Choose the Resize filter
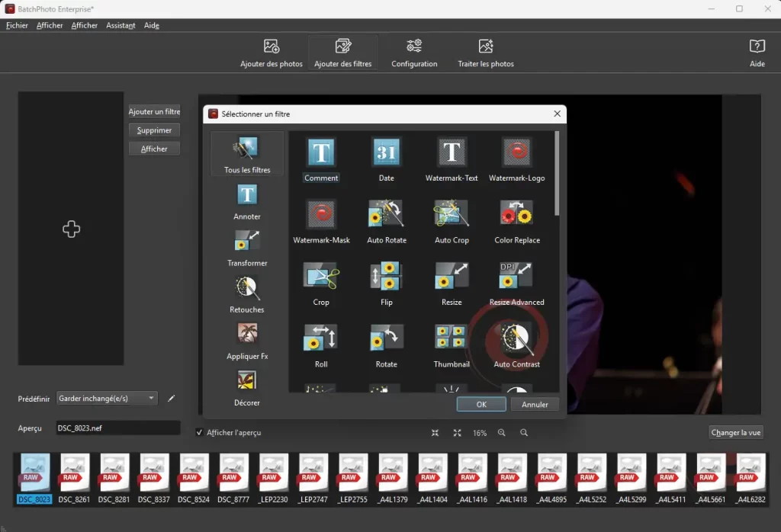The height and width of the screenshot is (532, 781). click(452, 276)
